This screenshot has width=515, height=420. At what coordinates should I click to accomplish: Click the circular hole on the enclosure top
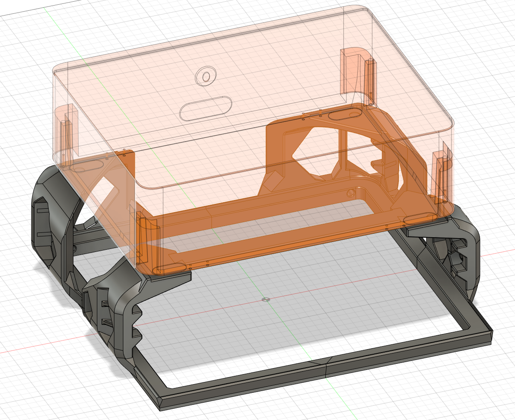pos(205,77)
